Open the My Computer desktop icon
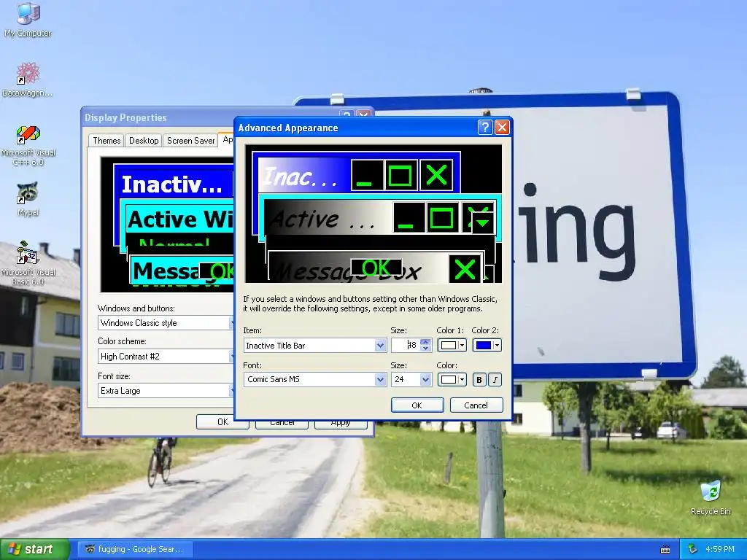This screenshot has width=747, height=560. click(28, 19)
